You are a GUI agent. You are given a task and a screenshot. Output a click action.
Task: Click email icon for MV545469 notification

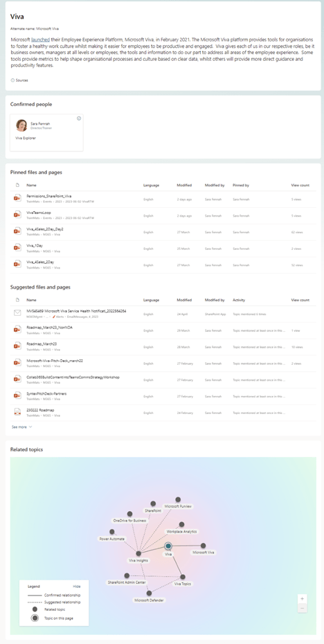tap(17, 312)
